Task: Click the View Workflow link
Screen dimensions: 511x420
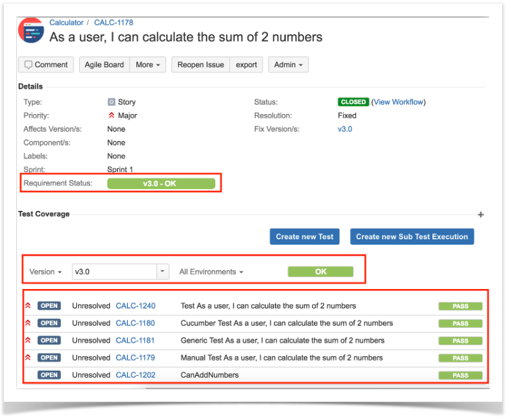Action: pyautogui.click(x=398, y=102)
